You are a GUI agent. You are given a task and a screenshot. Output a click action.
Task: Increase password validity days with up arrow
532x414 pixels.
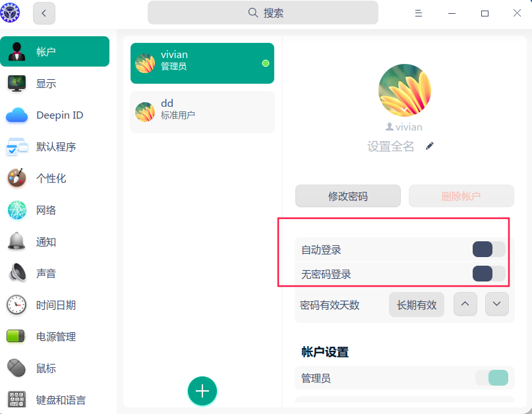coord(465,305)
